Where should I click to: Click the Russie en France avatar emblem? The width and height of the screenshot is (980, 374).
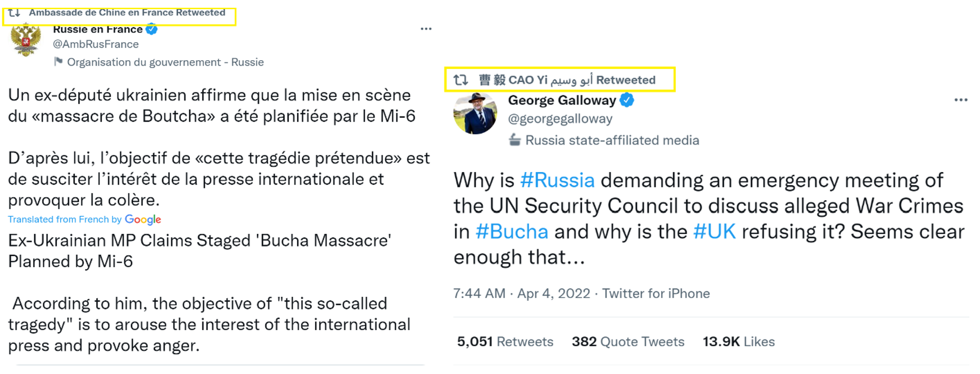coord(26,41)
